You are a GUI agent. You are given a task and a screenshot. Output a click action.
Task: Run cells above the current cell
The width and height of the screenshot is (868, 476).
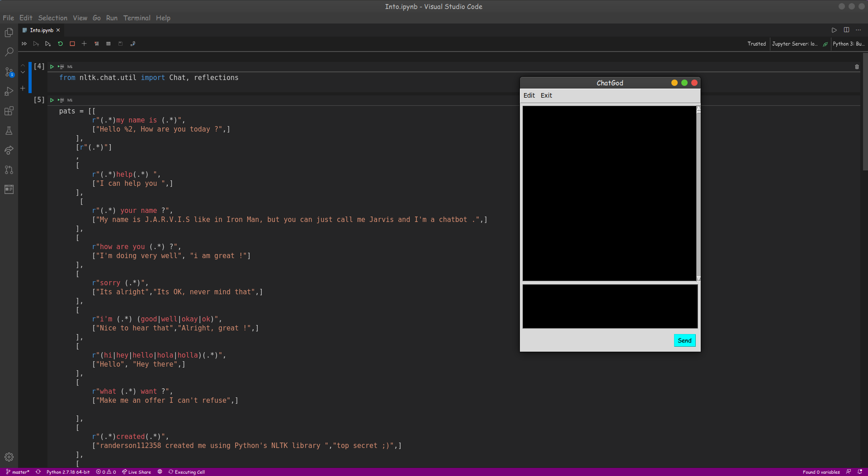(36, 44)
